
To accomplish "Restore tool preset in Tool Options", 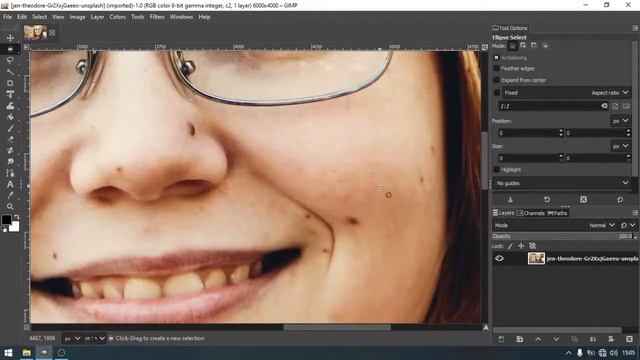I will [547, 199].
